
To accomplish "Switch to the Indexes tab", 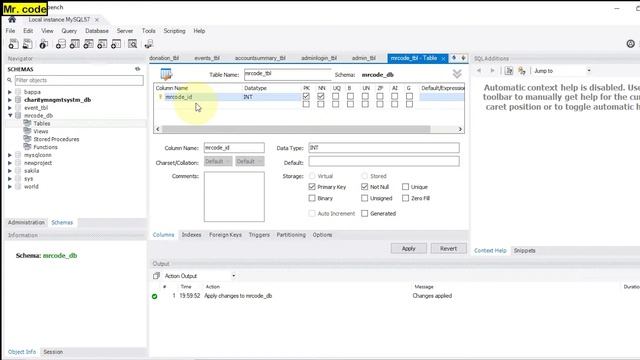I will click(191, 235).
